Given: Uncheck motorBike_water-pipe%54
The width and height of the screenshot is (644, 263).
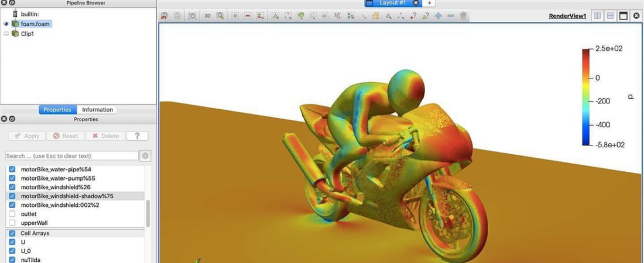Looking at the screenshot, I should click(x=12, y=169).
